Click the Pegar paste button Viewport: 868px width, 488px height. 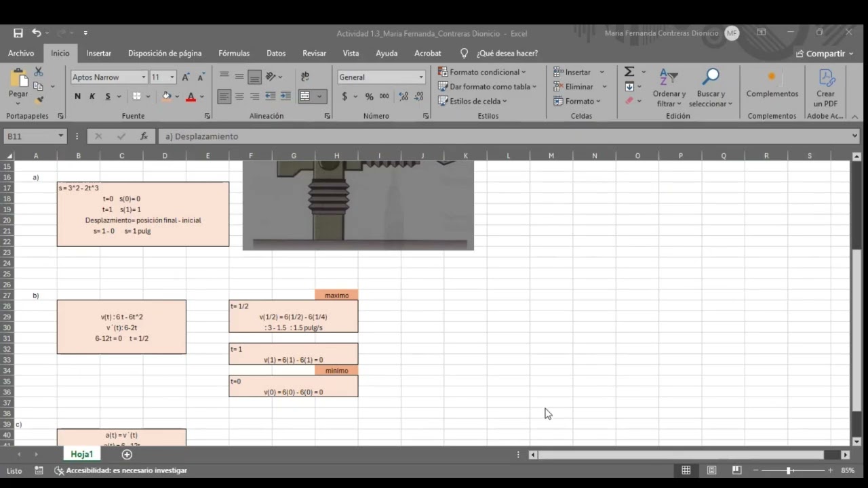click(18, 85)
